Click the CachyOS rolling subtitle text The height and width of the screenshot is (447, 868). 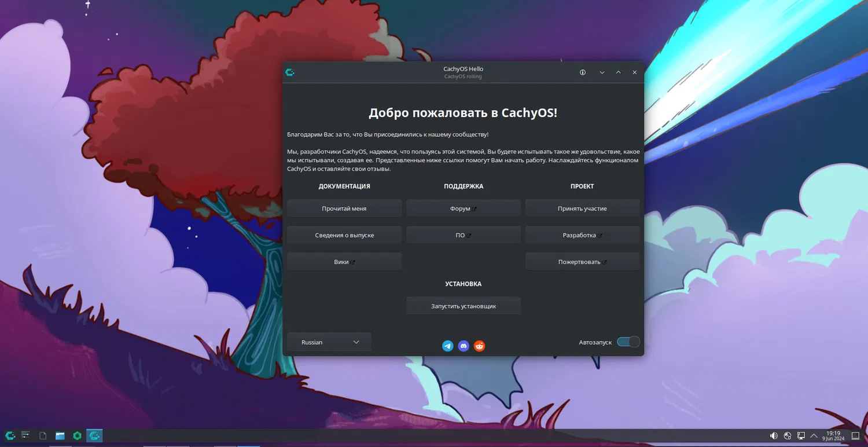pyautogui.click(x=463, y=76)
